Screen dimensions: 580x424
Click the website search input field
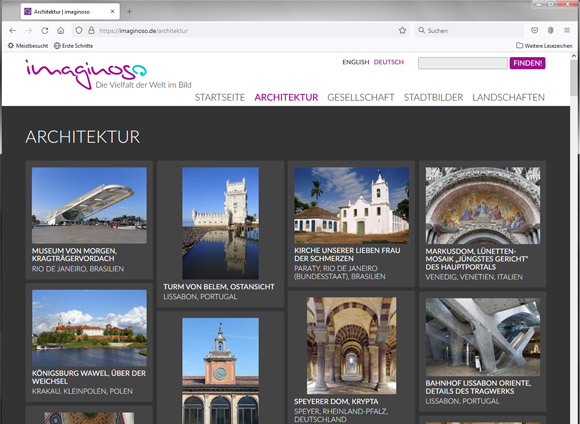pyautogui.click(x=463, y=63)
